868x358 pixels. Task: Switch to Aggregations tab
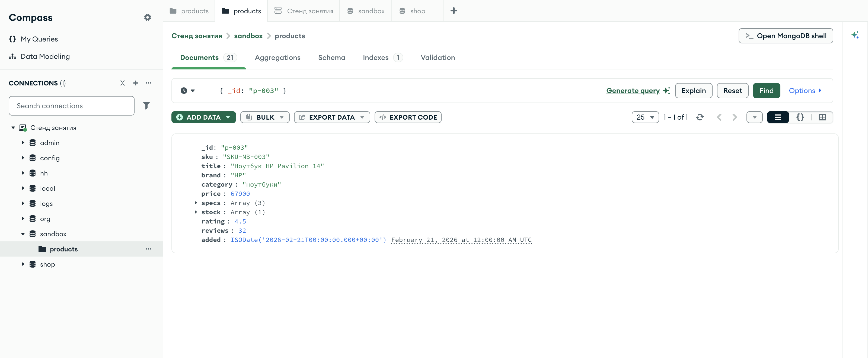coord(278,57)
